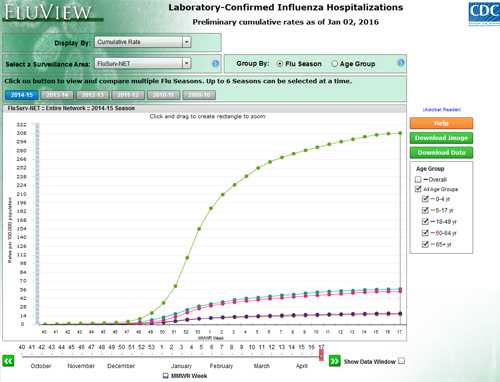Viewport: 500px width, 382px height.
Task: Click the January label under the timeline
Action: pos(181,366)
